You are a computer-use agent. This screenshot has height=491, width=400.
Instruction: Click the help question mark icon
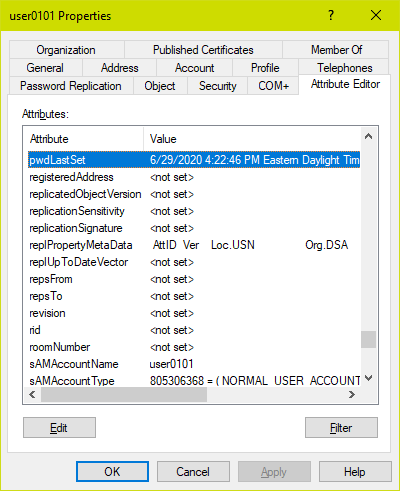[331, 15]
